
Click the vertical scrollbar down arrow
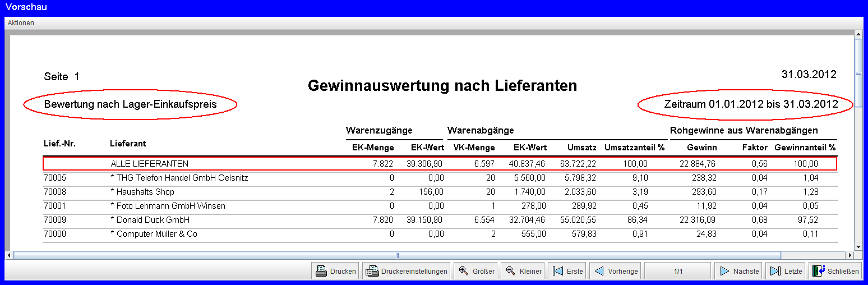(858, 246)
